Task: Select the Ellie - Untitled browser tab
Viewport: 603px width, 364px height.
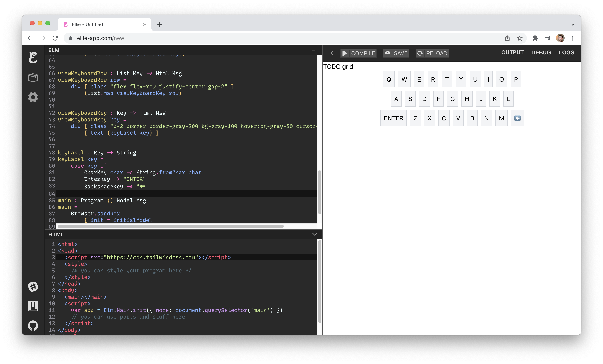Action: (105, 24)
